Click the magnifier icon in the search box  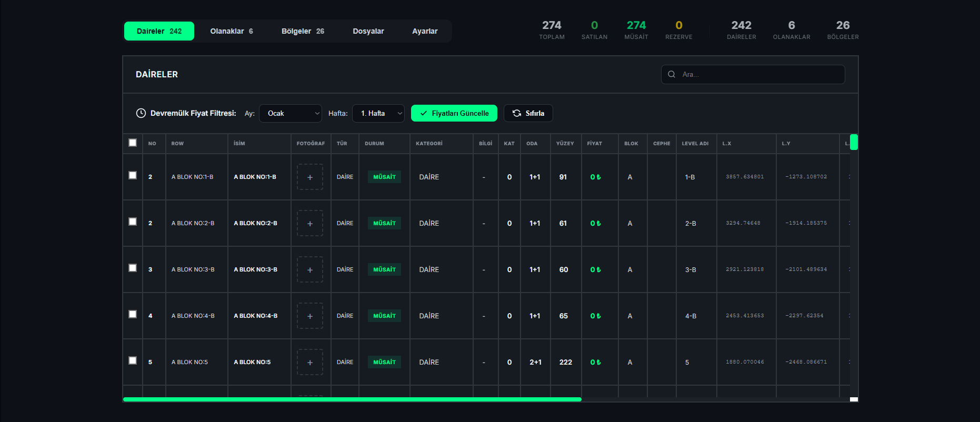pyautogui.click(x=672, y=74)
